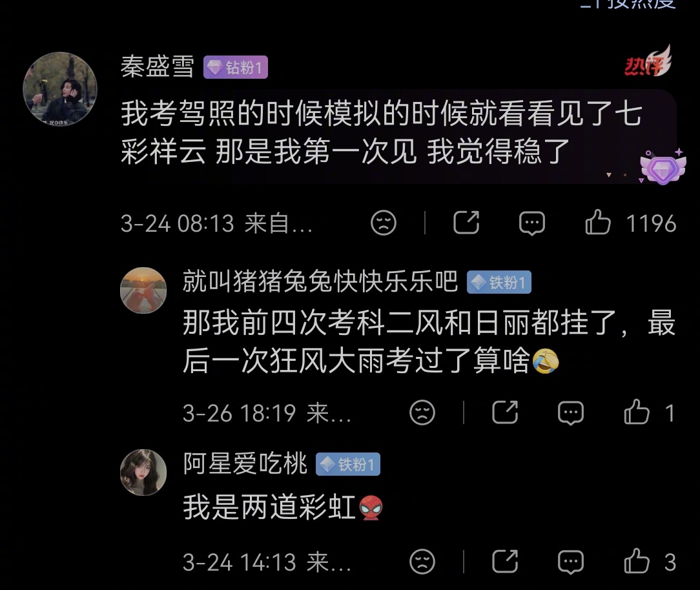Reply to 阿星爱吃桃's comment
The width and height of the screenshot is (700, 590).
click(571, 562)
